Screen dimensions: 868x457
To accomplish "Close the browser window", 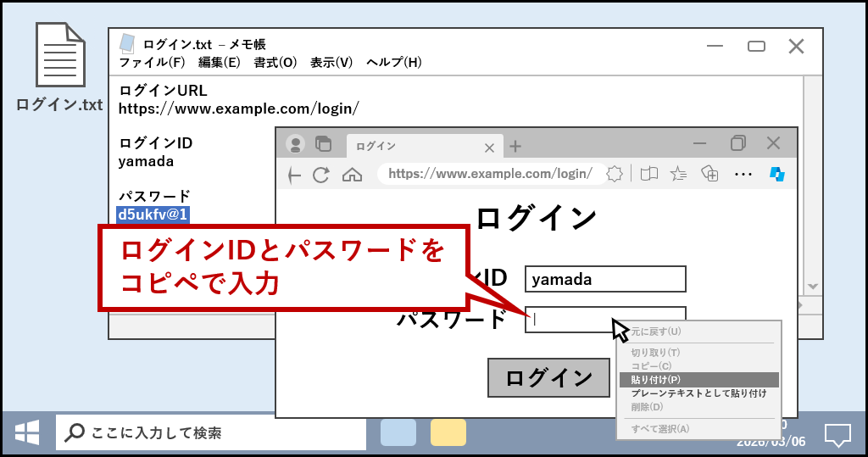I will click(x=773, y=143).
